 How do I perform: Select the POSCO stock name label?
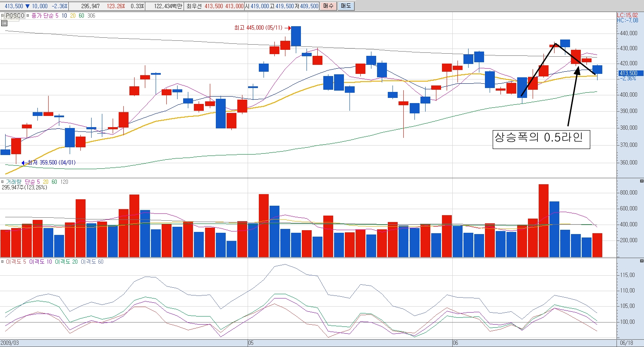coord(15,15)
